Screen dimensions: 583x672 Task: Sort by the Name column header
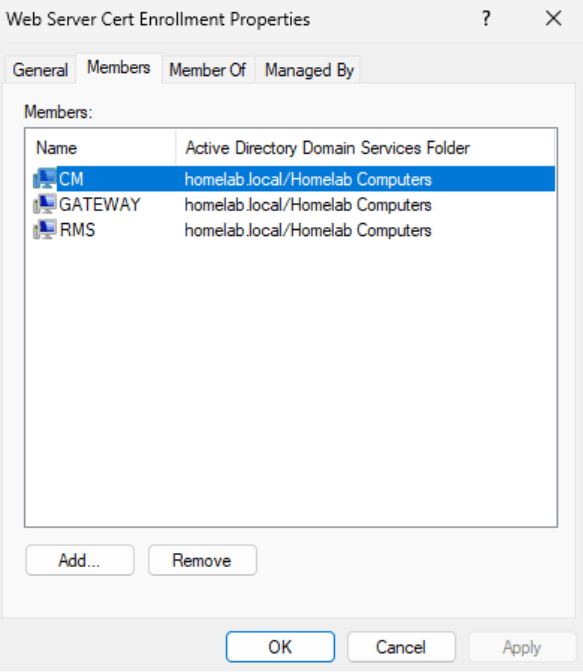click(x=101, y=148)
